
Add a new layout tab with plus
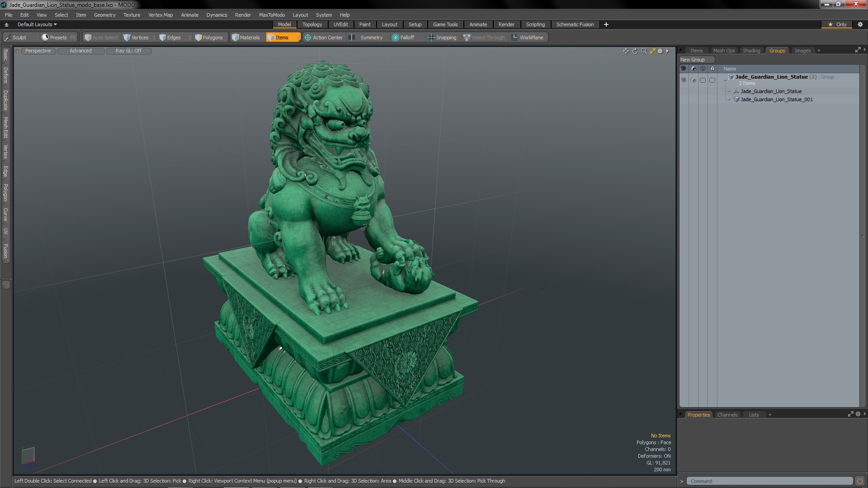point(606,24)
